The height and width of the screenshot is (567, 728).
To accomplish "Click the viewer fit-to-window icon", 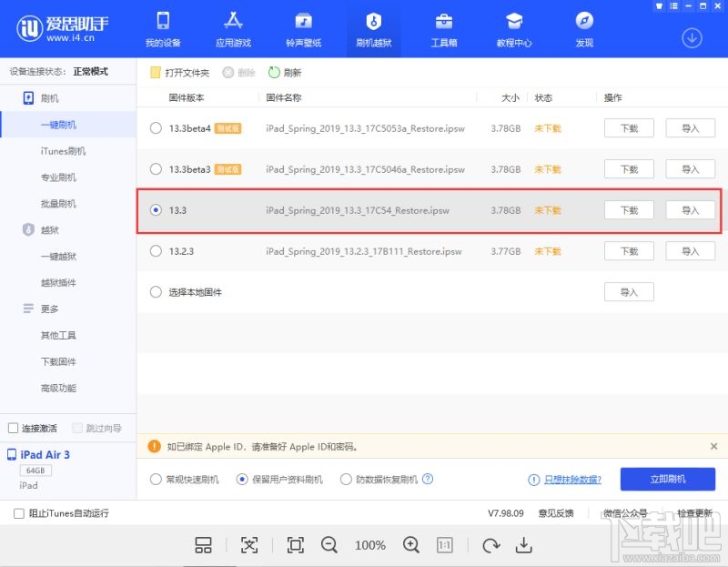I will [295, 545].
